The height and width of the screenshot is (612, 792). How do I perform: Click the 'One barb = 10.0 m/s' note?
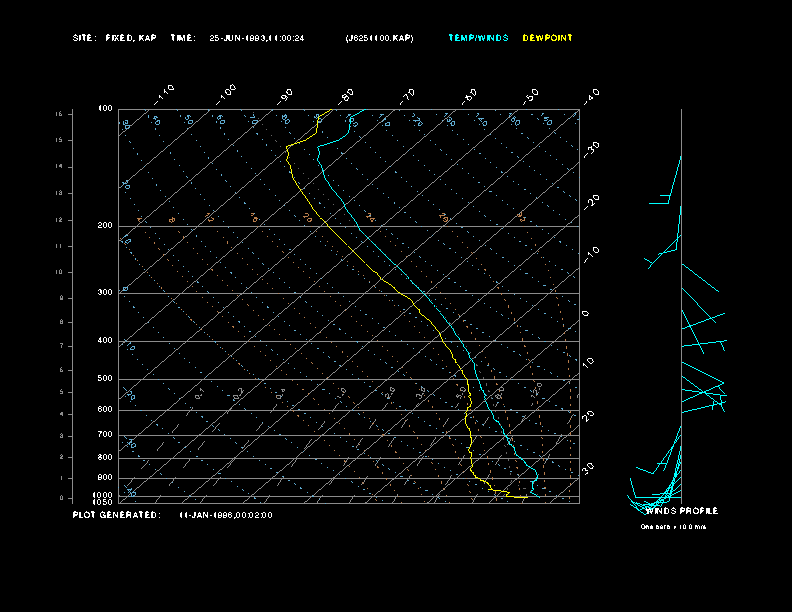(x=673, y=527)
